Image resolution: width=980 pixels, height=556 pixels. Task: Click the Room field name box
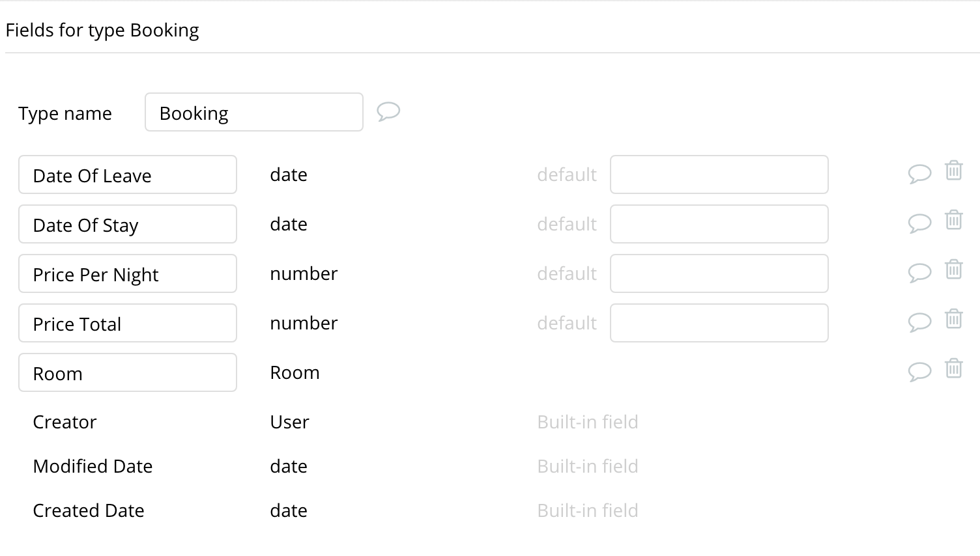[127, 372]
